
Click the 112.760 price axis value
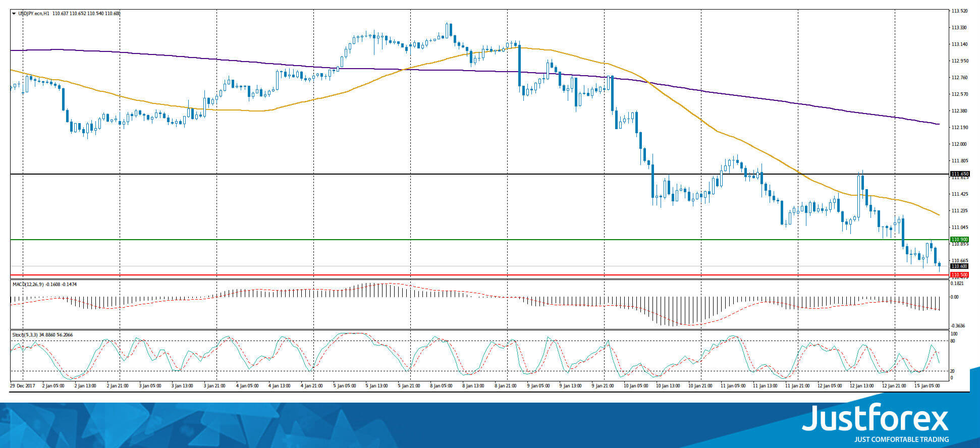click(x=960, y=78)
